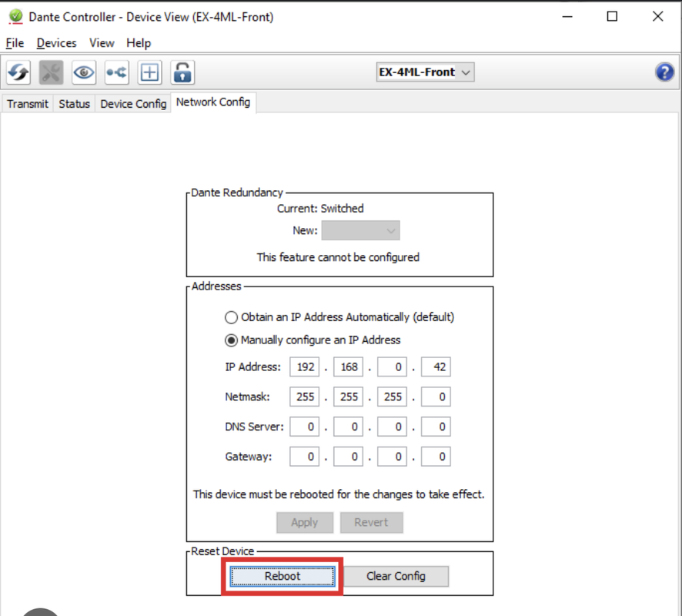Open the EX-4ML-Front device dropdown
Image resolution: width=682 pixels, height=616 pixels.
425,72
